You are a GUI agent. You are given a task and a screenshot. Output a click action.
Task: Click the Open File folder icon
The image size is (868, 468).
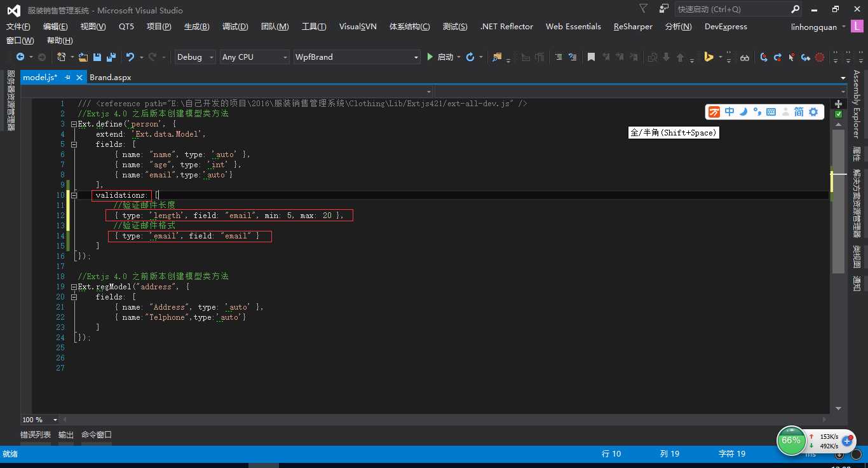click(x=83, y=57)
